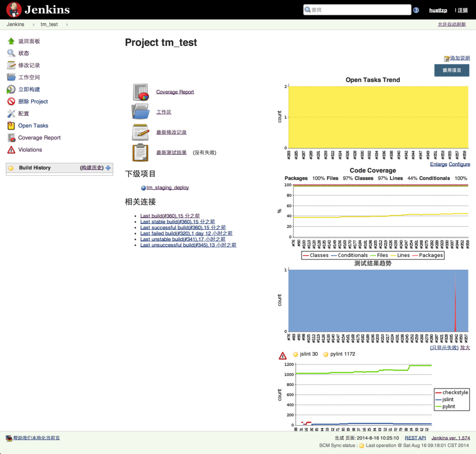Click the 查找 search input field
The image size is (476, 454).
pyautogui.click(x=357, y=10)
